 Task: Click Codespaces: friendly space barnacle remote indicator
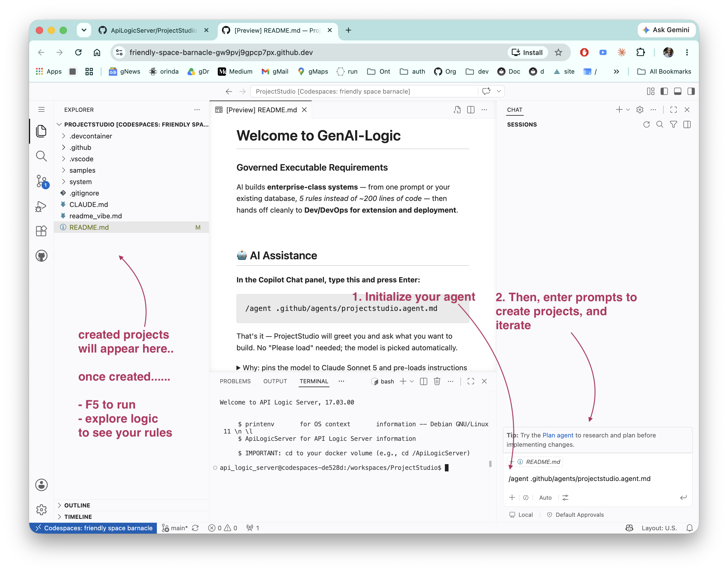(93, 528)
